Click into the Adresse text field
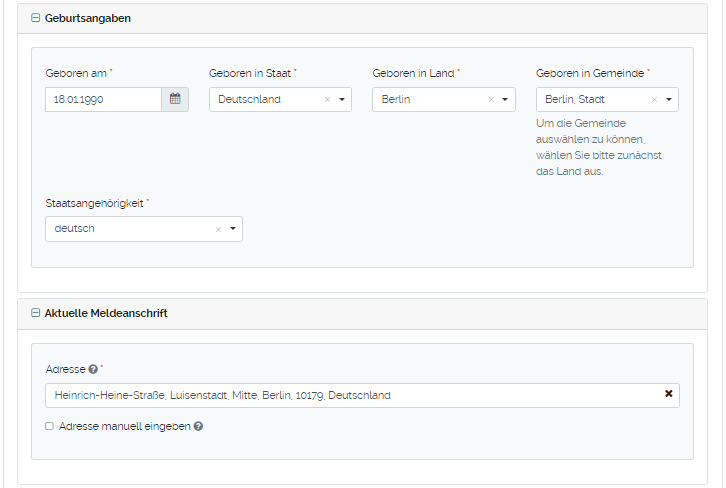 point(350,395)
